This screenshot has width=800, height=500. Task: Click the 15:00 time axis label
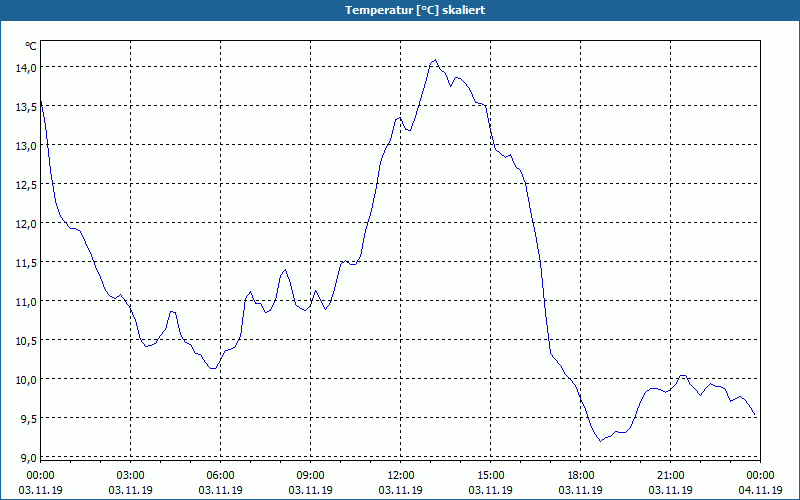[x=491, y=476]
